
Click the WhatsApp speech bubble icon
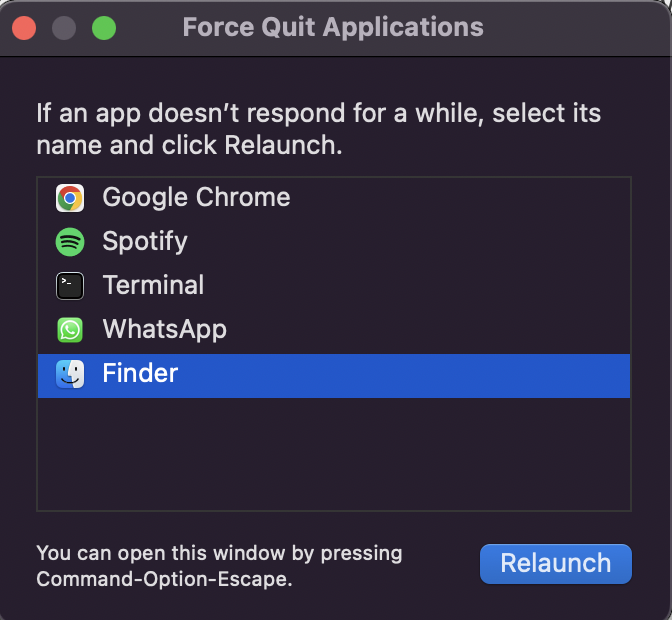coord(70,330)
